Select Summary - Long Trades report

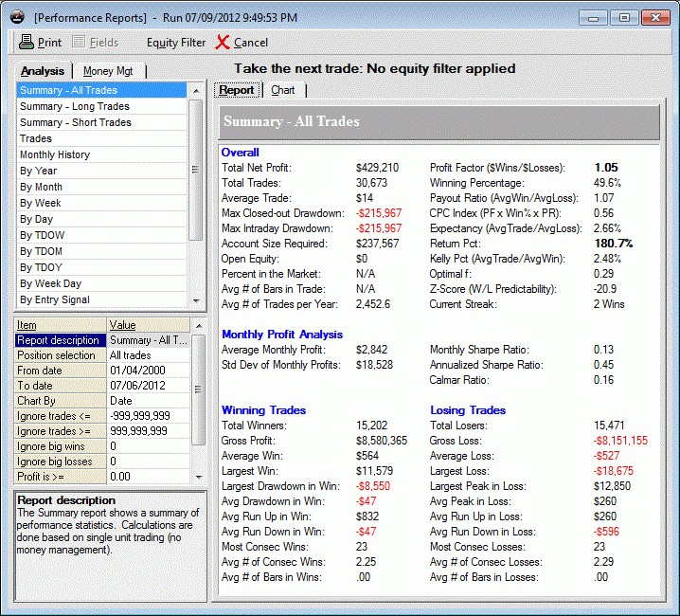75,106
